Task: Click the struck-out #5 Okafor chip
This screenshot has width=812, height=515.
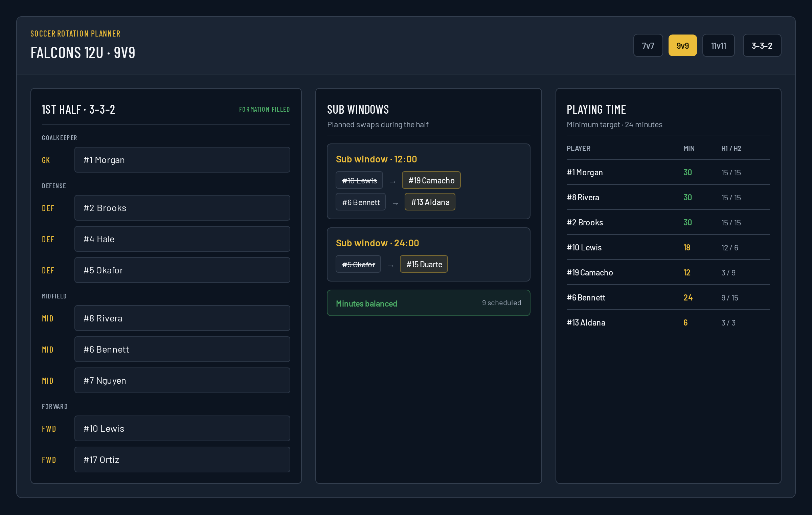Action: [x=358, y=264]
